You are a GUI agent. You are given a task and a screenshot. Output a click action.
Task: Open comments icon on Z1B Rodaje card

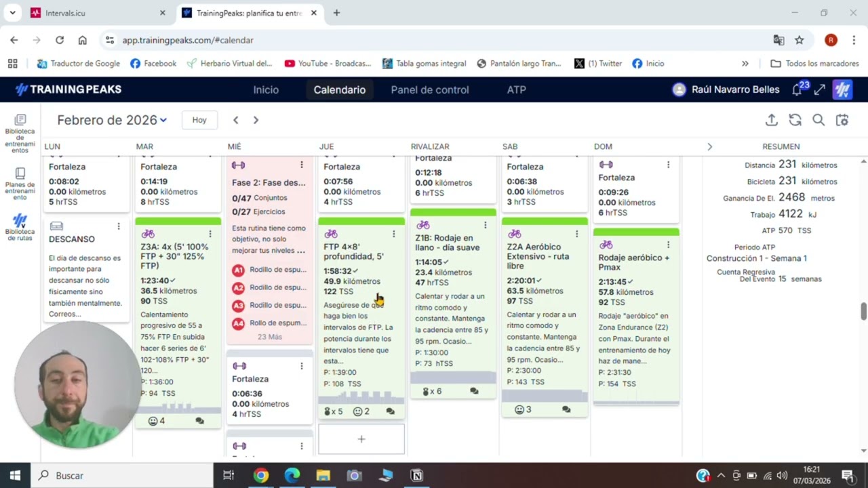tap(474, 391)
